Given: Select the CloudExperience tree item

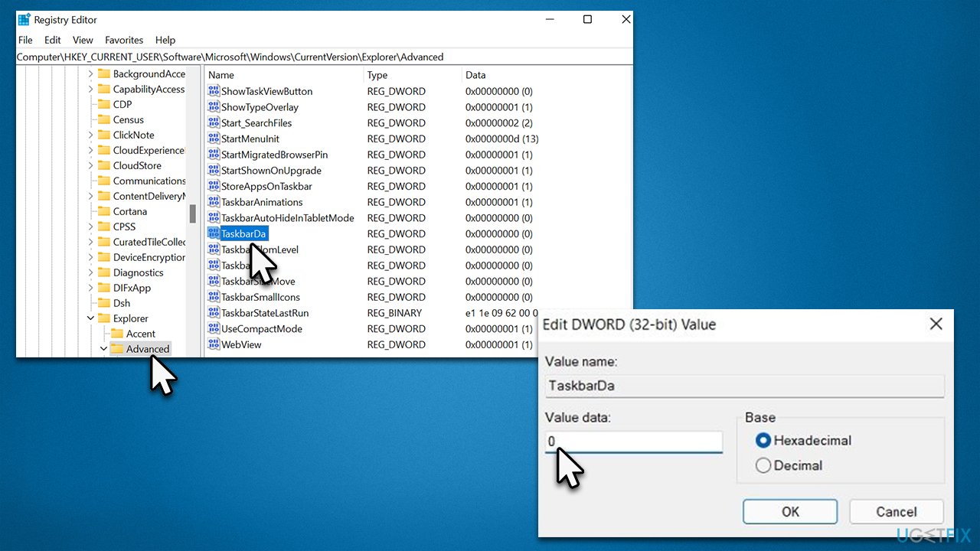Looking at the screenshot, I should [x=149, y=150].
